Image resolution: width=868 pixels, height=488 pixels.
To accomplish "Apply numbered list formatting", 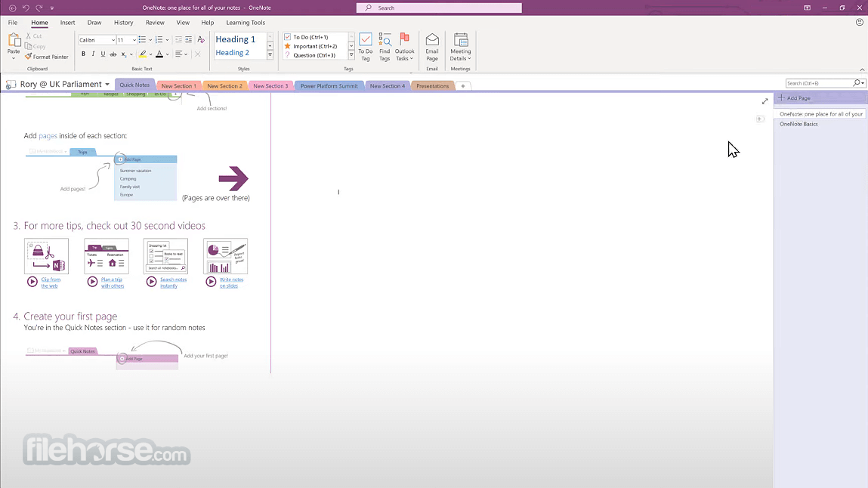I will coord(159,40).
